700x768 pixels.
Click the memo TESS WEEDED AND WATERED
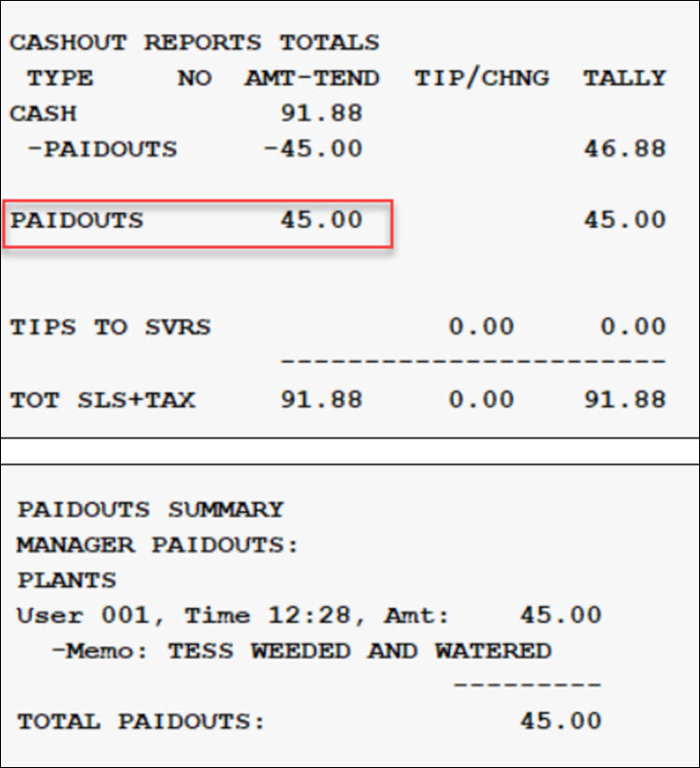359,651
